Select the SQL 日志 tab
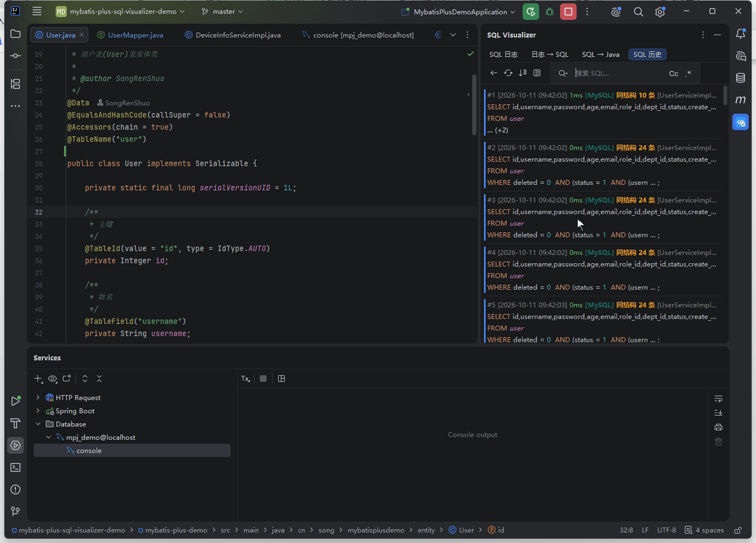This screenshot has width=756, height=543. tap(504, 54)
